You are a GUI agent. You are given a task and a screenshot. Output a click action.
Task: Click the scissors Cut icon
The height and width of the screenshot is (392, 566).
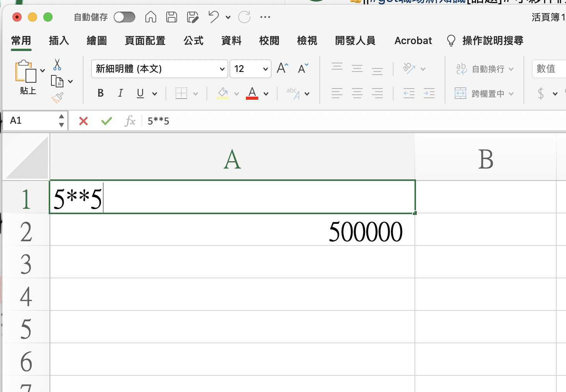[57, 64]
